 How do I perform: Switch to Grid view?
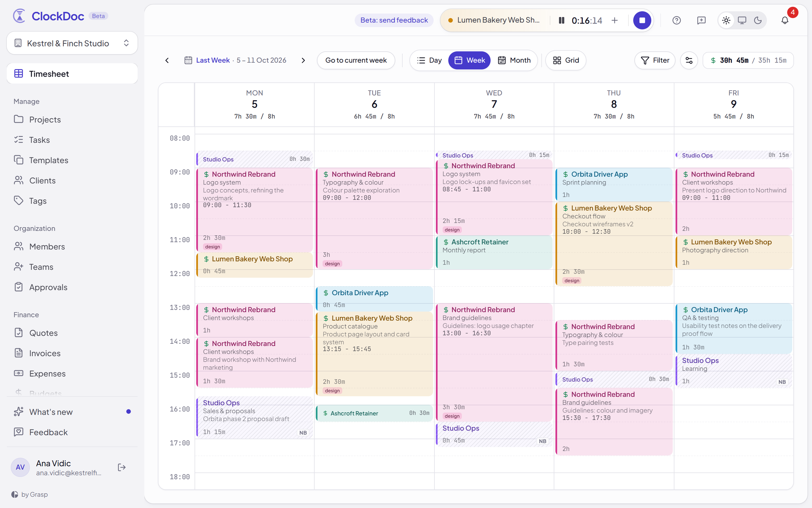566,60
